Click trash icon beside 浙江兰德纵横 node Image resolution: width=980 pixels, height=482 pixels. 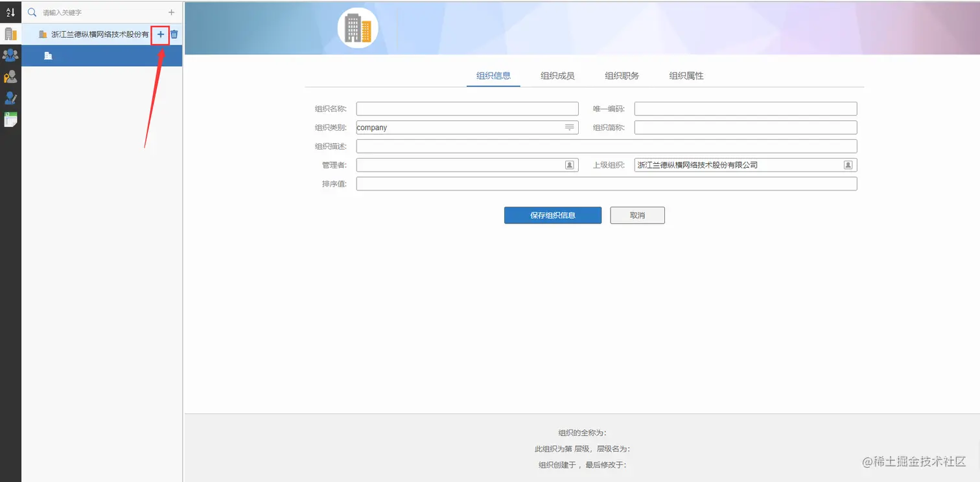(174, 34)
